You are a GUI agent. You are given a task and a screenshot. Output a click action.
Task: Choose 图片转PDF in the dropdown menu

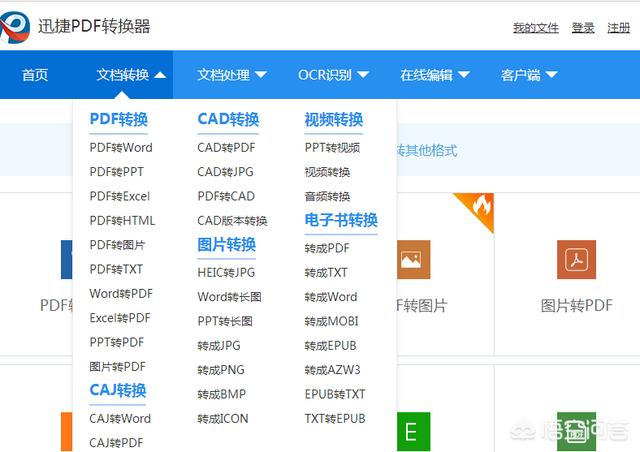(118, 367)
